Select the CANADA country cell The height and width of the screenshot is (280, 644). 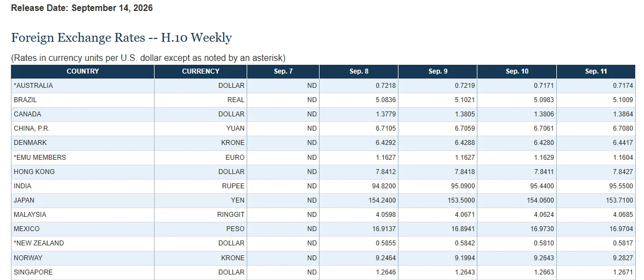pos(83,114)
